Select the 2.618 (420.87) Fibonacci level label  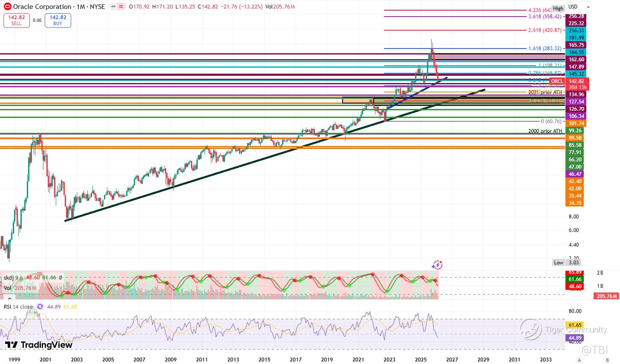click(x=545, y=30)
